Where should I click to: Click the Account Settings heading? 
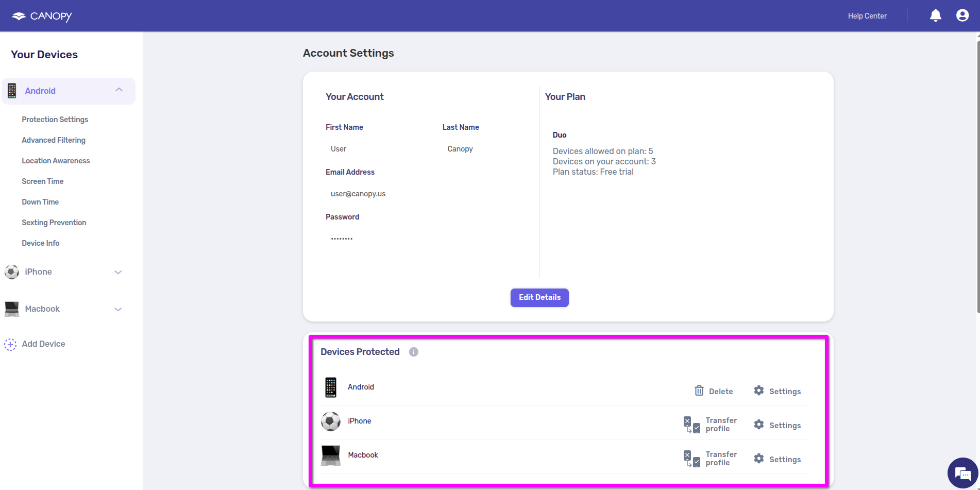point(348,53)
